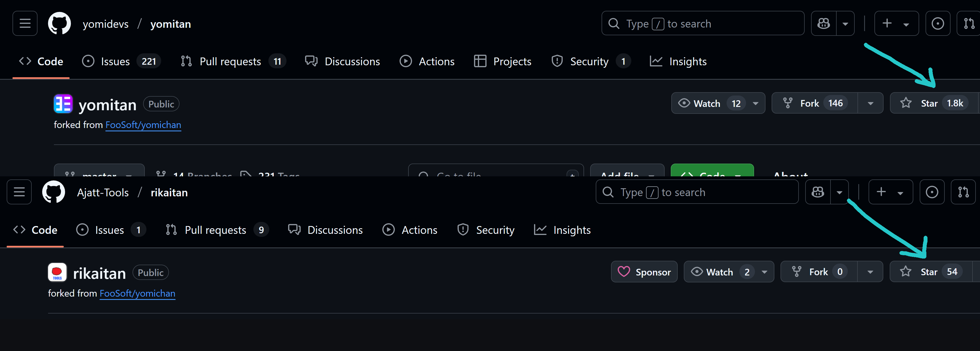This screenshot has width=980, height=351.
Task: Click the rikaitan repository avatar icon
Action: [58, 272]
